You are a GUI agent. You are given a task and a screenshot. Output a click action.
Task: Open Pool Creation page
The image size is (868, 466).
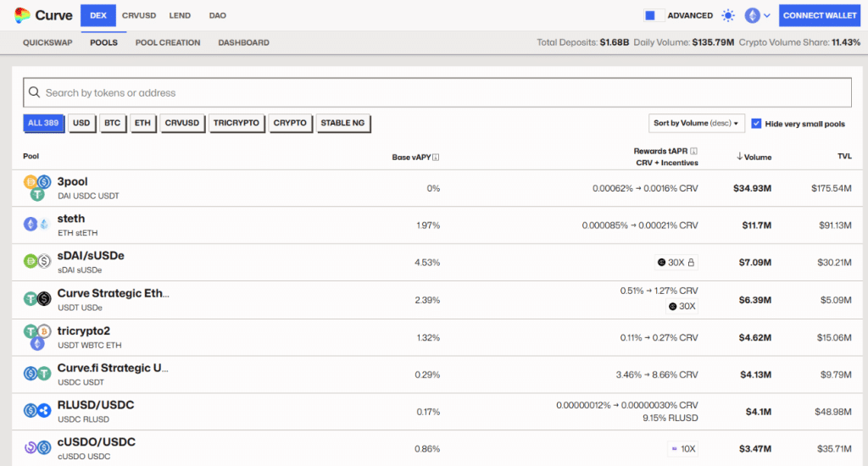(x=168, y=42)
